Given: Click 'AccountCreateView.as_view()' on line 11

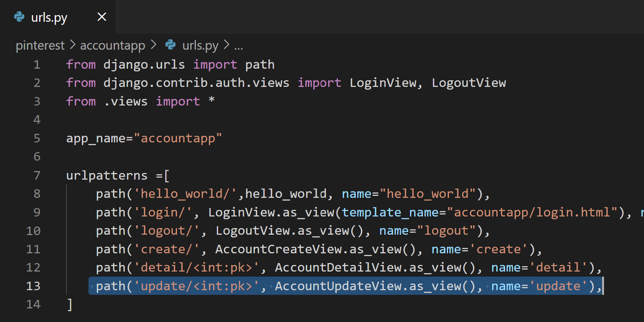Looking at the screenshot, I should [316, 249].
